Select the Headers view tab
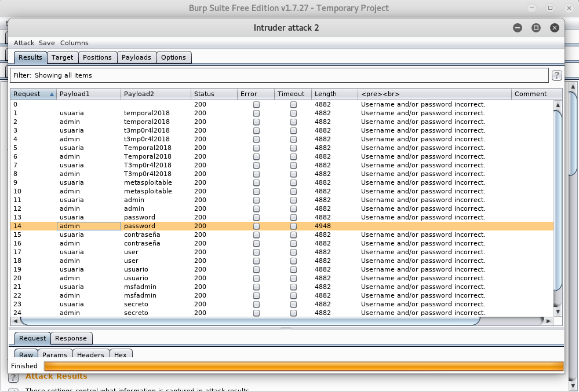Screen dimensions: 579x392 pos(90,355)
